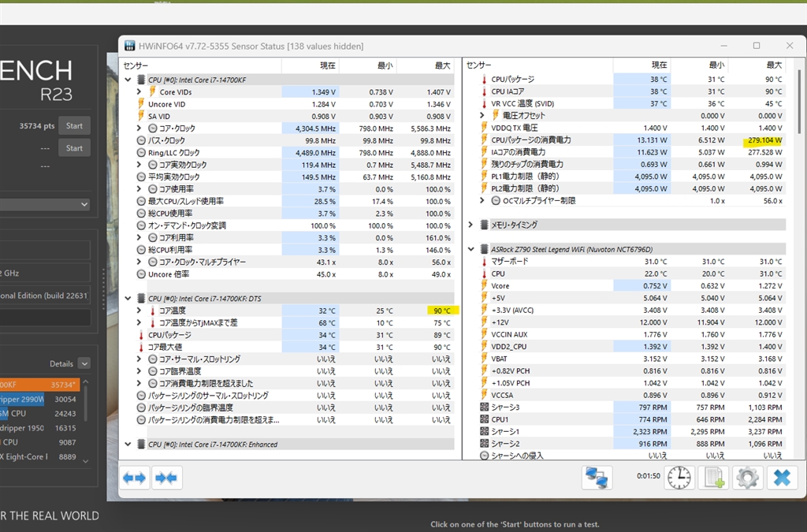Click the HWiNFO64 title bar app icon

(x=130, y=46)
